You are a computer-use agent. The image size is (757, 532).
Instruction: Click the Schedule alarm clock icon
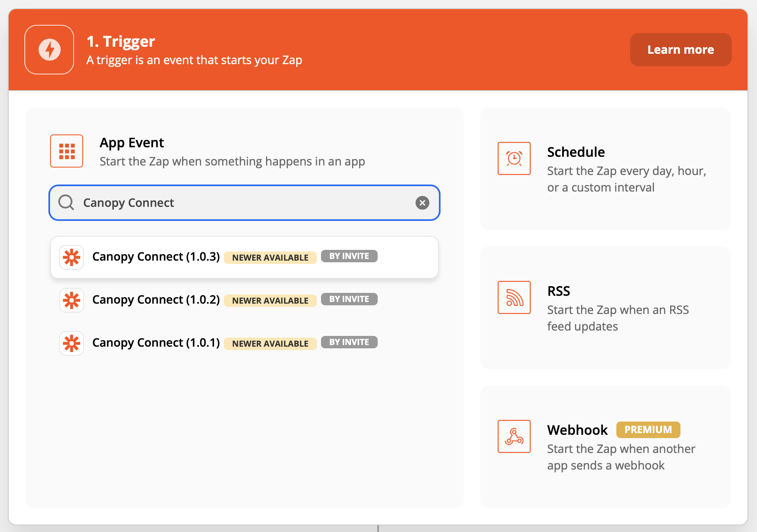pyautogui.click(x=514, y=158)
